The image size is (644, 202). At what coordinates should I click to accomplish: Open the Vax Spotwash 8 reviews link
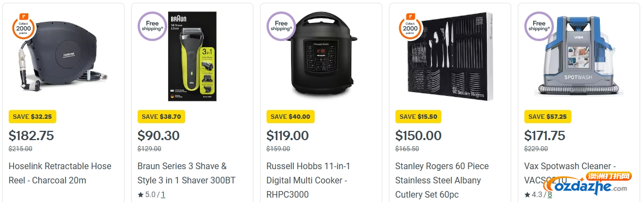[x=550, y=194]
